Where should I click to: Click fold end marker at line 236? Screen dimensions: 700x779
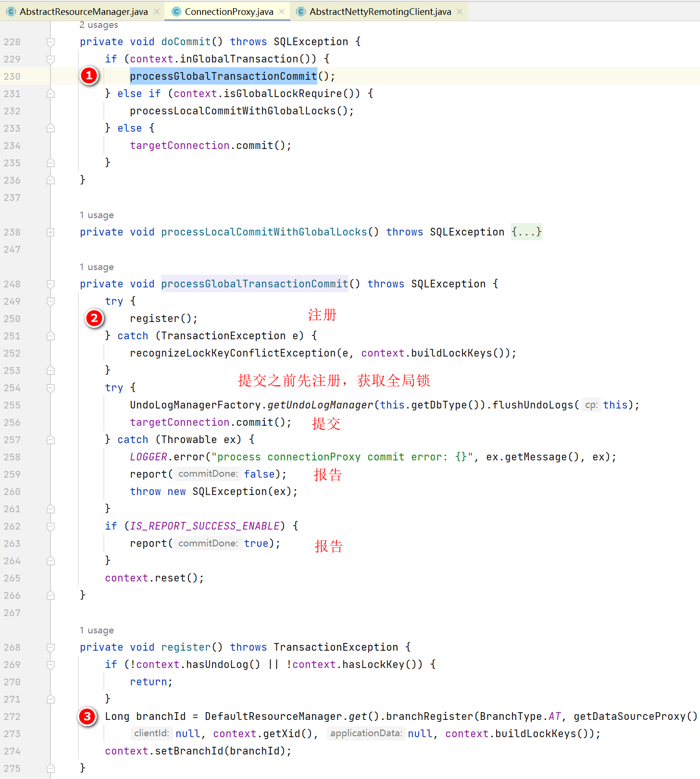pos(50,180)
